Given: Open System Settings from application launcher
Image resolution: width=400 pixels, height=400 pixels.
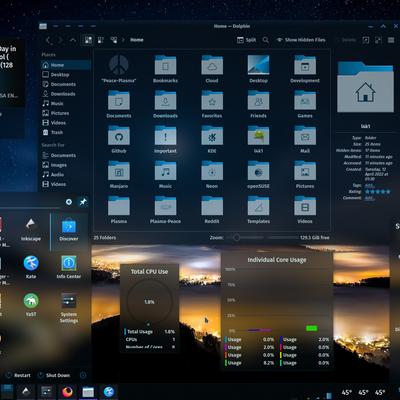Looking at the screenshot, I should click(69, 307).
